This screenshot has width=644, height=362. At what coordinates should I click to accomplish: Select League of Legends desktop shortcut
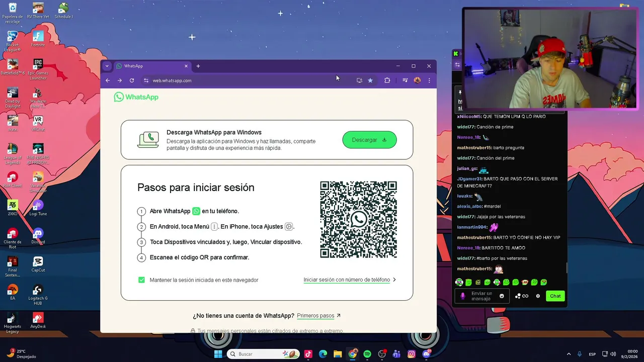(x=13, y=154)
